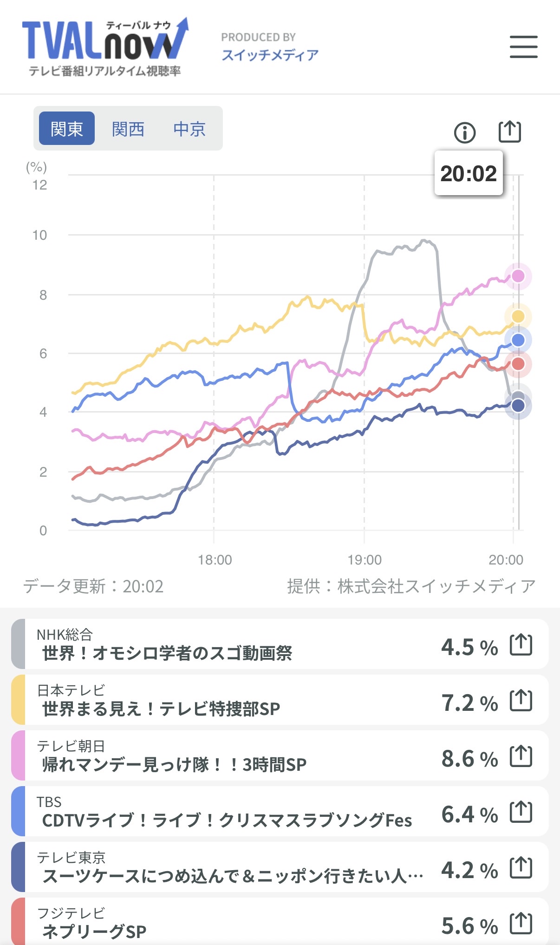The image size is (560, 945).
Task: Click the red フジテレビ chart point
Action: coord(518,364)
